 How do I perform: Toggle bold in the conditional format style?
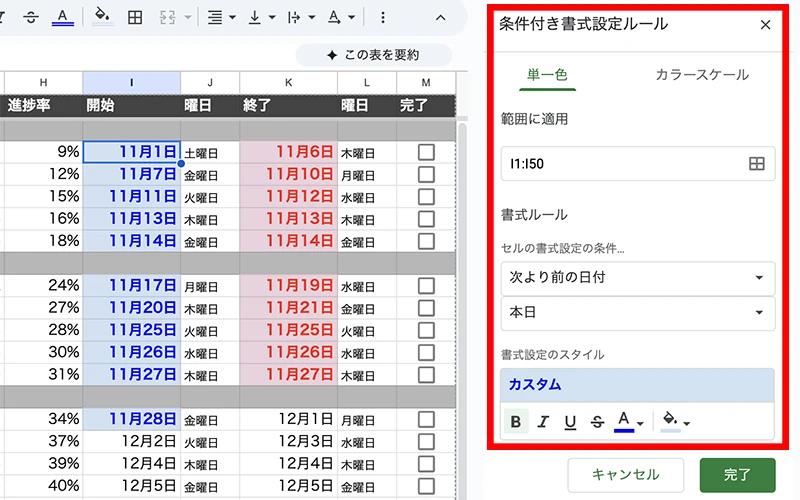pos(515,422)
